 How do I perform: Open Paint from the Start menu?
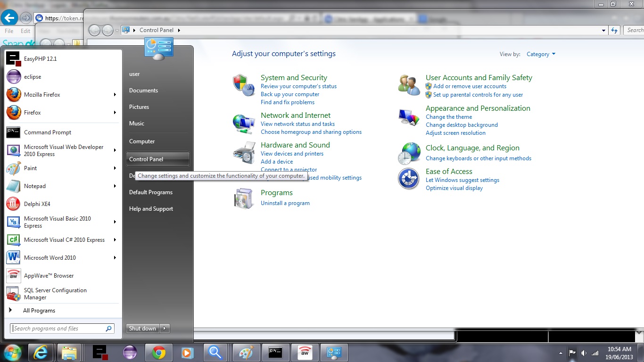click(63, 168)
